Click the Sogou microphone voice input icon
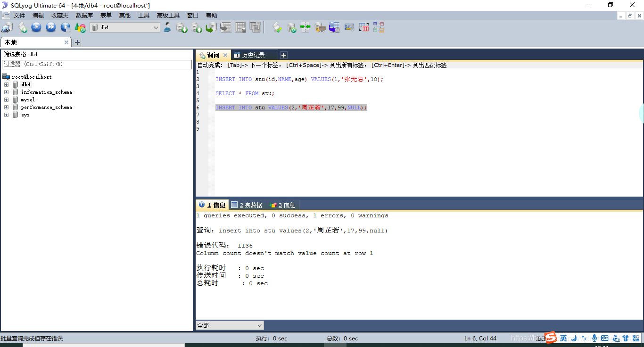The image size is (644, 347). 594,338
